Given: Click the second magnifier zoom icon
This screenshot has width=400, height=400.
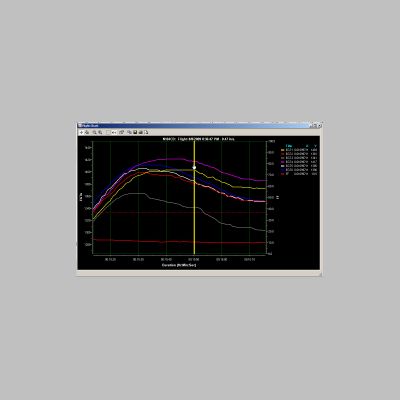Looking at the screenshot, I should click(100, 133).
